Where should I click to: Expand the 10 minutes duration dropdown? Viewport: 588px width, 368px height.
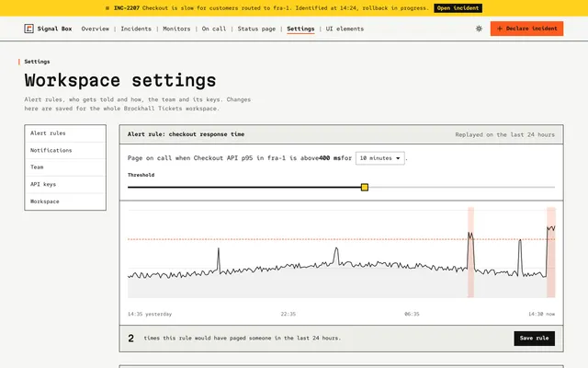(379, 158)
